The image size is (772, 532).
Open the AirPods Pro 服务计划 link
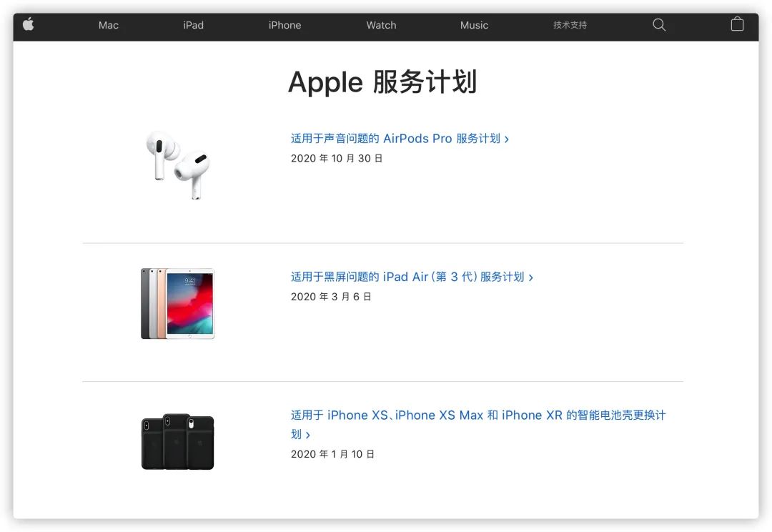pyautogui.click(x=400, y=139)
